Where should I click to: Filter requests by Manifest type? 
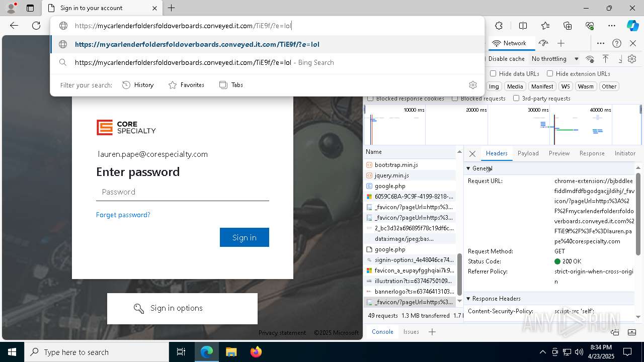(542, 86)
